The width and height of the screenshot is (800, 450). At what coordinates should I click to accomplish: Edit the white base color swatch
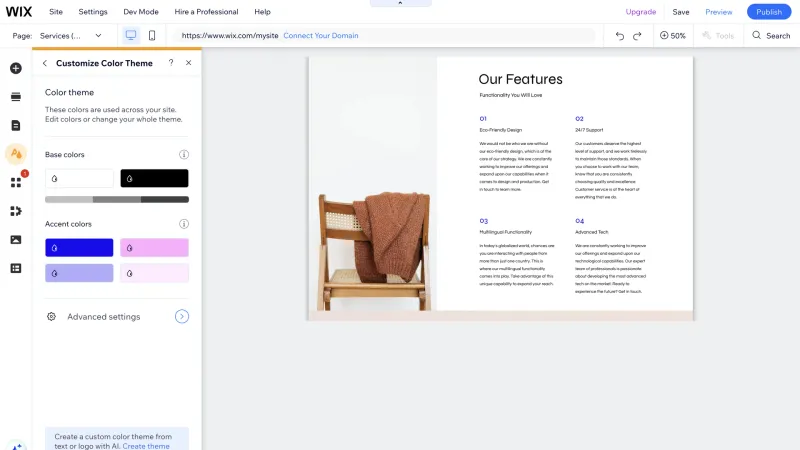click(x=79, y=178)
